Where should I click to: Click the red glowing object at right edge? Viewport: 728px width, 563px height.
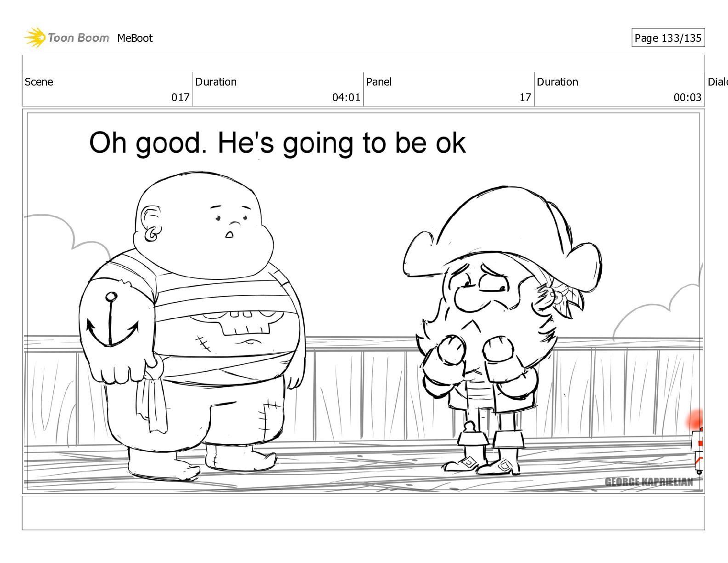tap(696, 421)
